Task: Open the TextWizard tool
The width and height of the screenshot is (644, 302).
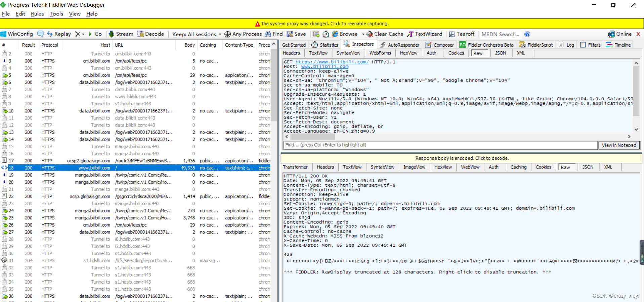Action: 425,34
